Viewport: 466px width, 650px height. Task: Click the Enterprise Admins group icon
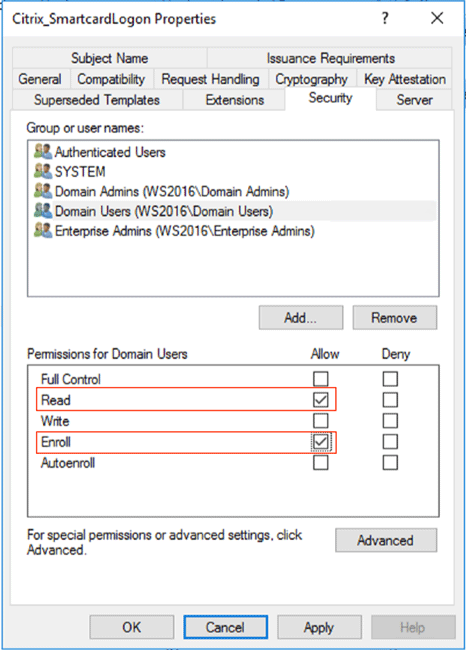[x=43, y=231]
